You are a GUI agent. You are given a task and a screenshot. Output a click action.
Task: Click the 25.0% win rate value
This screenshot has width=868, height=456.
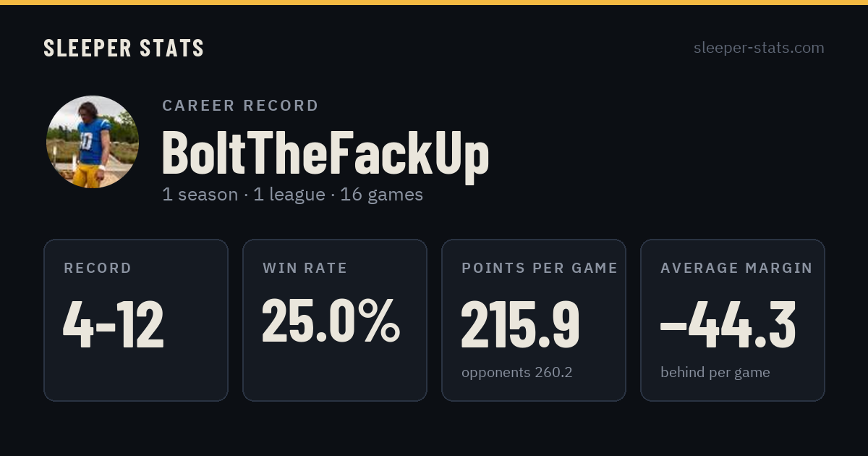(331, 319)
